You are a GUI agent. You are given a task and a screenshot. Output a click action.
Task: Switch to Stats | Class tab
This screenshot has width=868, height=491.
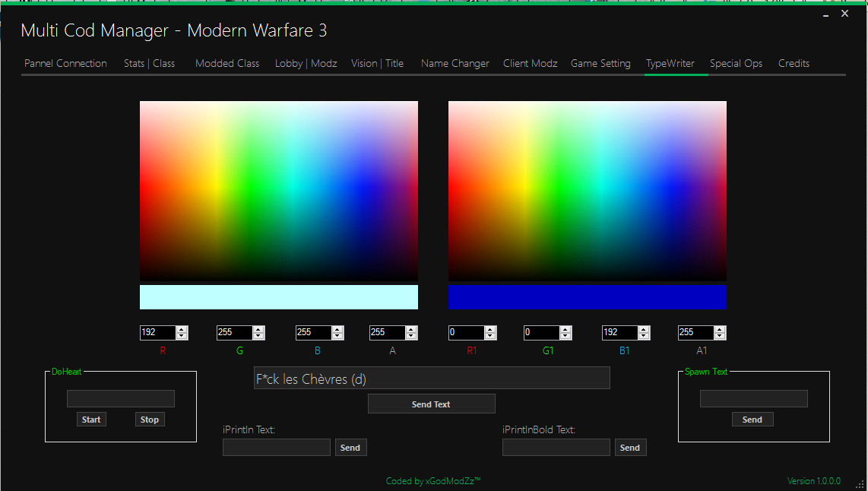[150, 64]
